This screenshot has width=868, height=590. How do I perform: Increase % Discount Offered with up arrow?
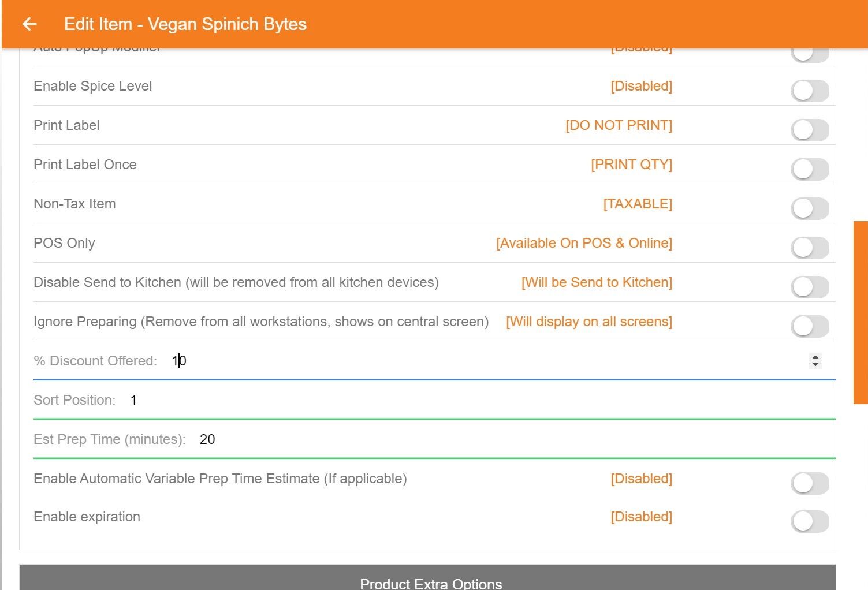[815, 357]
